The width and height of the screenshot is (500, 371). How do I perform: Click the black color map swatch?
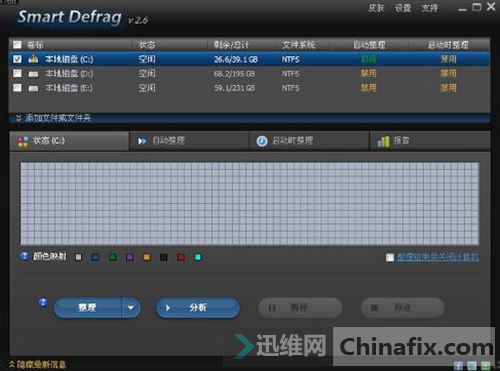[164, 257]
